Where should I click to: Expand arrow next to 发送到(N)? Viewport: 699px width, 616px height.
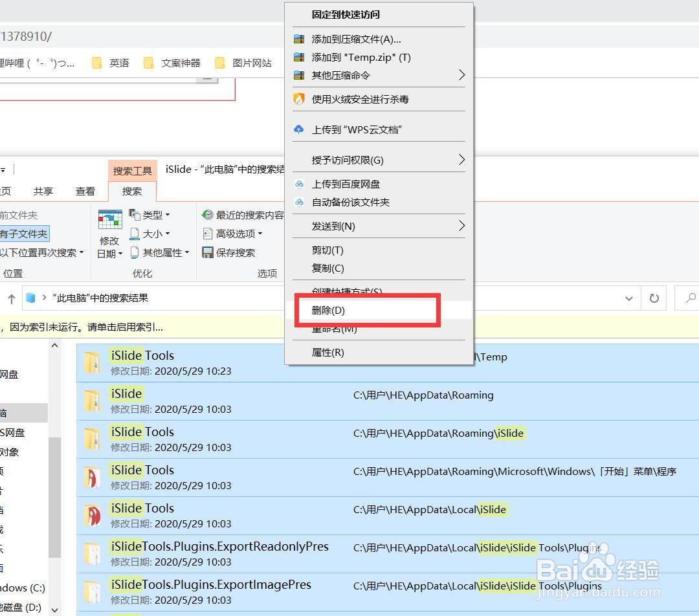[462, 226]
